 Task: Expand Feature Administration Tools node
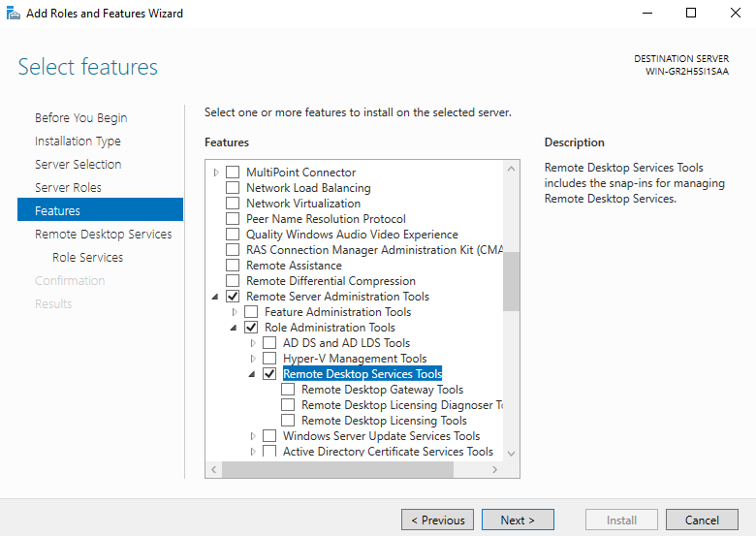[x=235, y=312]
